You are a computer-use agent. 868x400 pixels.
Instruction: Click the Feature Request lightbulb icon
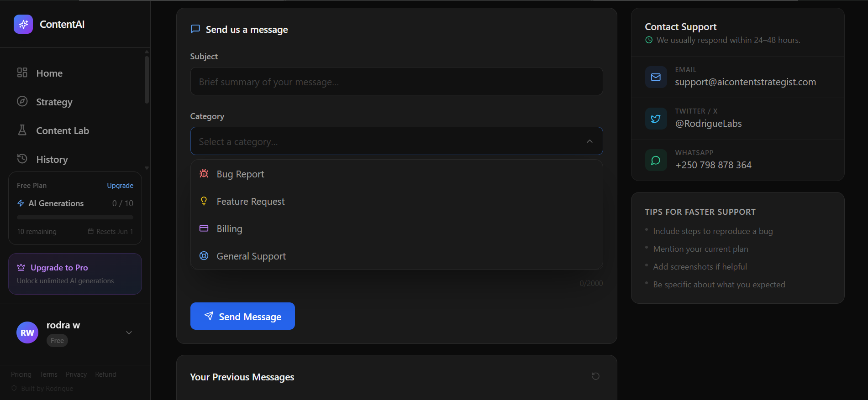click(x=204, y=201)
